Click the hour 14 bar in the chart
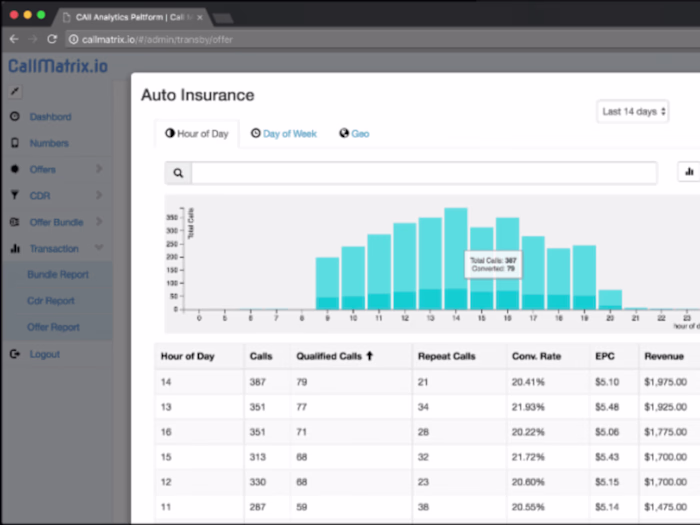Viewport: 700px width, 525px height. pyautogui.click(x=456, y=258)
